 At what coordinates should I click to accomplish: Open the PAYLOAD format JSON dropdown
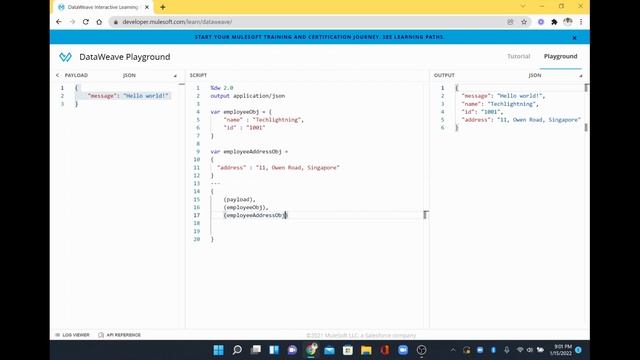pyautogui.click(x=149, y=75)
